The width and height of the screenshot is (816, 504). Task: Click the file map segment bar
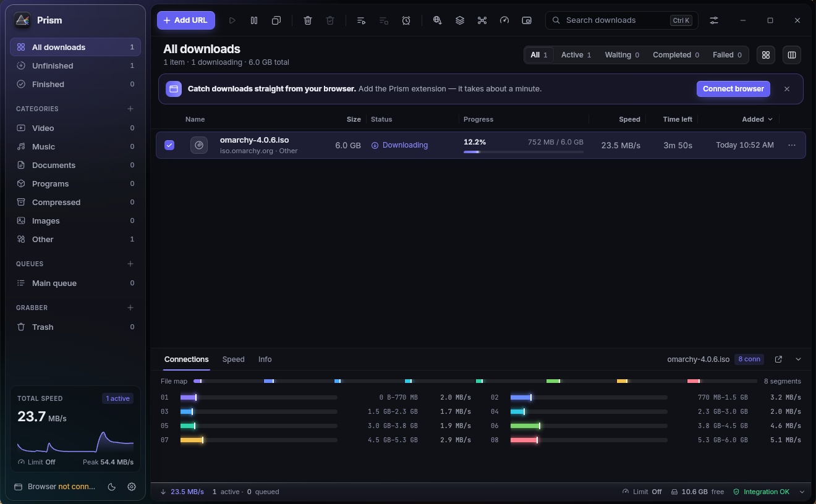[475, 381]
